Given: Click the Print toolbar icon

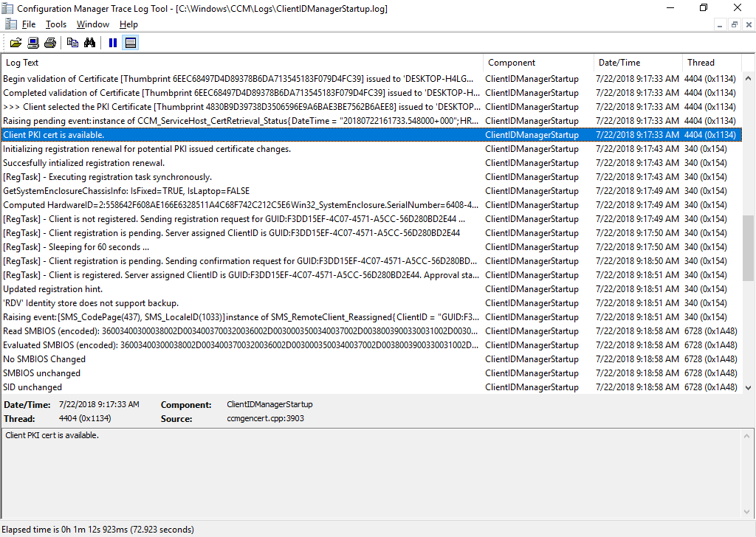Looking at the screenshot, I should point(50,43).
